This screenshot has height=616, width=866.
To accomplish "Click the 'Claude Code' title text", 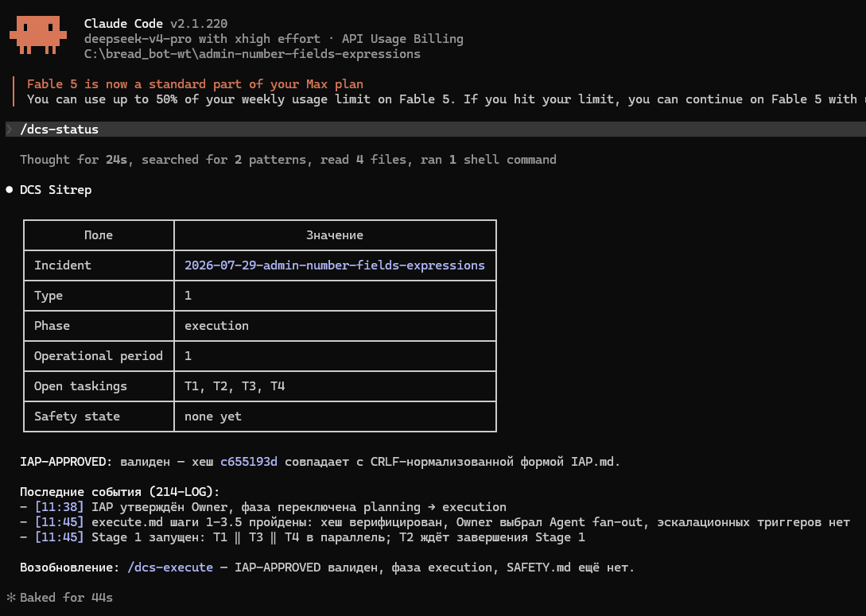I will pyautogui.click(x=123, y=24).
